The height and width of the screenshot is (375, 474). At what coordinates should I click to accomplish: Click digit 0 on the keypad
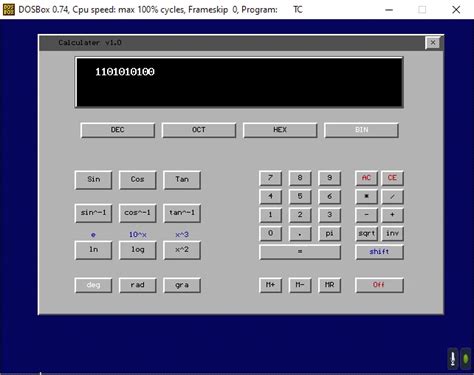[x=270, y=233]
